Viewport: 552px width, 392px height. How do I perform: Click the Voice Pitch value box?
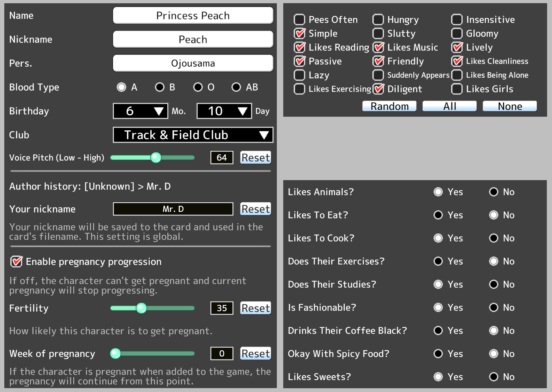(222, 157)
